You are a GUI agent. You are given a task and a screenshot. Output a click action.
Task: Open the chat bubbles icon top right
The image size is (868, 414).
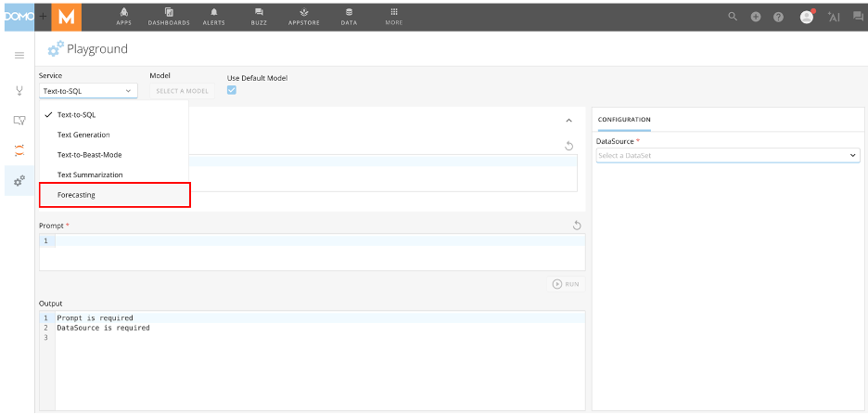coord(858,17)
